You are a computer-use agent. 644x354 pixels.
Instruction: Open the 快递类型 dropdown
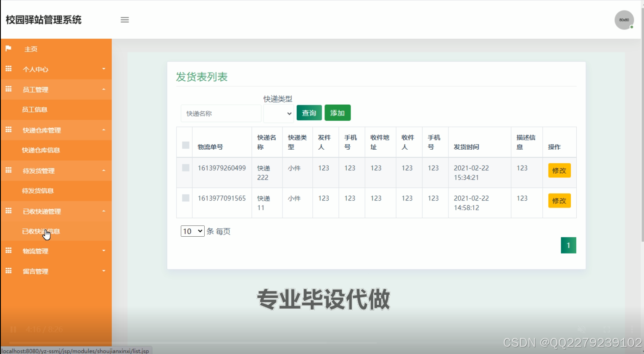click(x=279, y=113)
